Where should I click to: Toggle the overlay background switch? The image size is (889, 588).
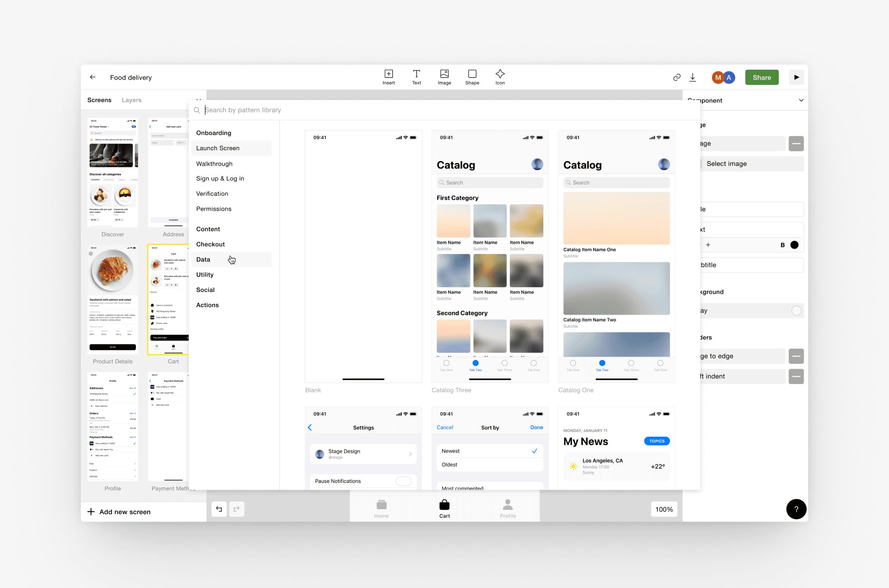click(796, 311)
